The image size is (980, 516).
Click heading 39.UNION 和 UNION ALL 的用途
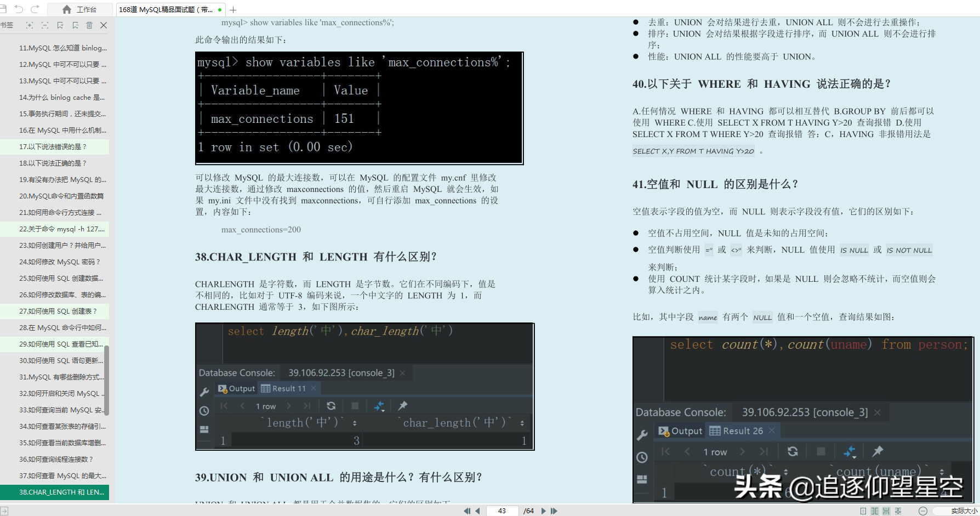(338, 478)
